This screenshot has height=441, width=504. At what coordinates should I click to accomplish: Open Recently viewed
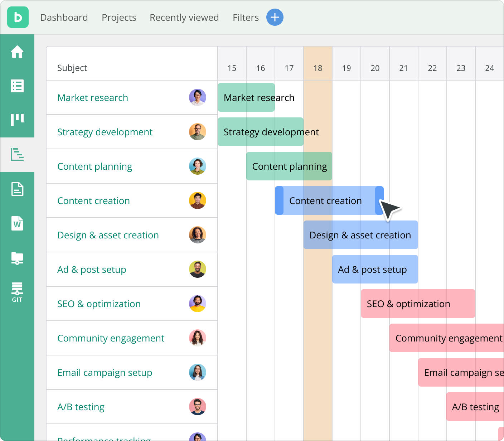pyautogui.click(x=184, y=17)
